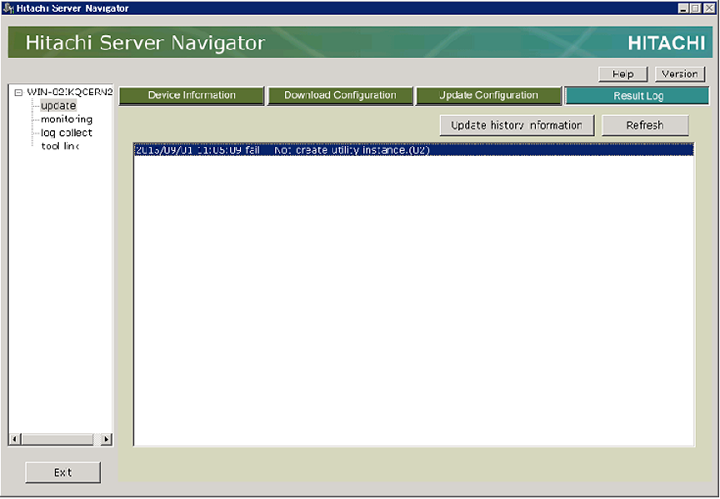The width and height of the screenshot is (720, 499).
Task: Refresh the result log list
Action: coord(645,125)
